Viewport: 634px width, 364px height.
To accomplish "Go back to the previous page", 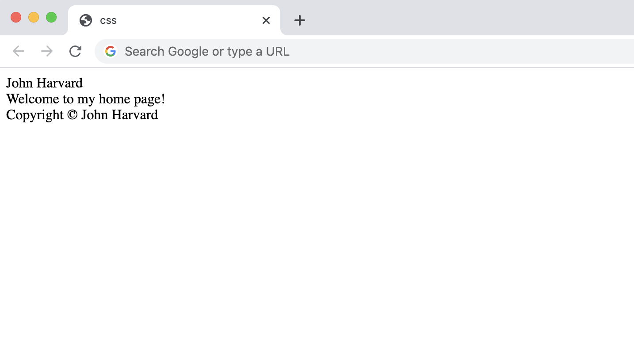I will pos(19,51).
